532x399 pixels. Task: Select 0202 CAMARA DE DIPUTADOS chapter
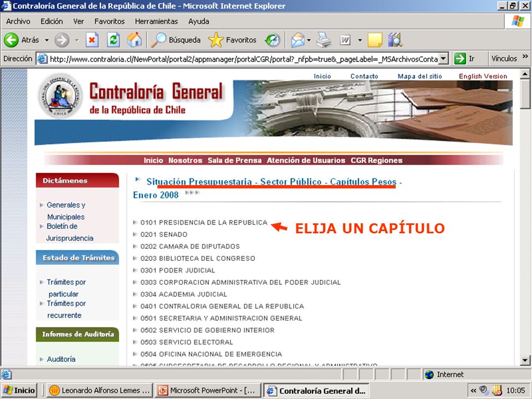click(x=190, y=246)
